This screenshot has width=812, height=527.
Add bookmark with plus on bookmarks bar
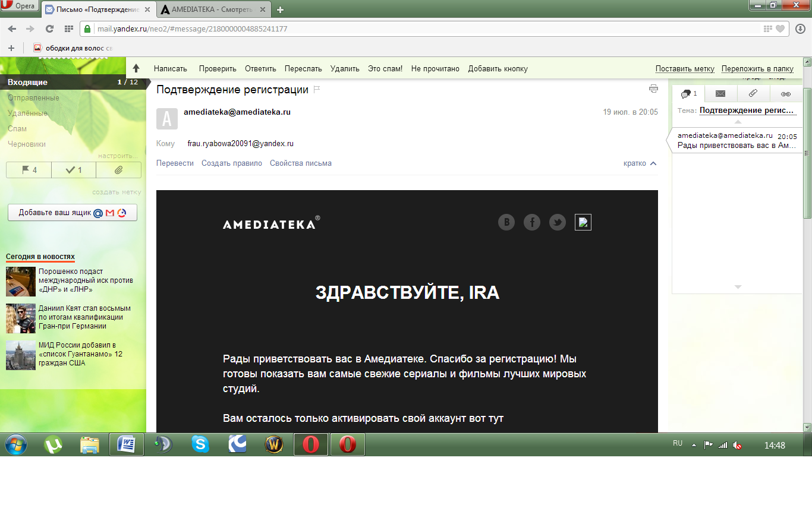coord(11,48)
